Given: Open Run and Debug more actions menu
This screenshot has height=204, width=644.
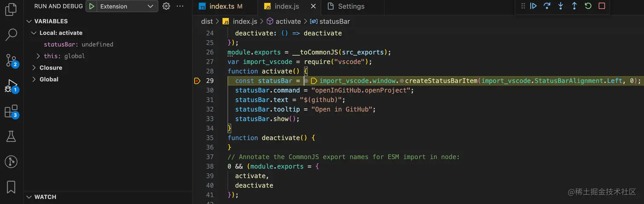Looking at the screenshot, I should (x=180, y=6).
